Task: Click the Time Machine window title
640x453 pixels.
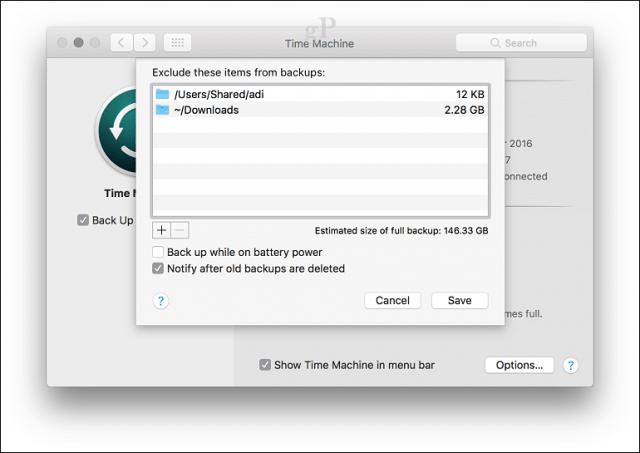Action: tap(319, 43)
